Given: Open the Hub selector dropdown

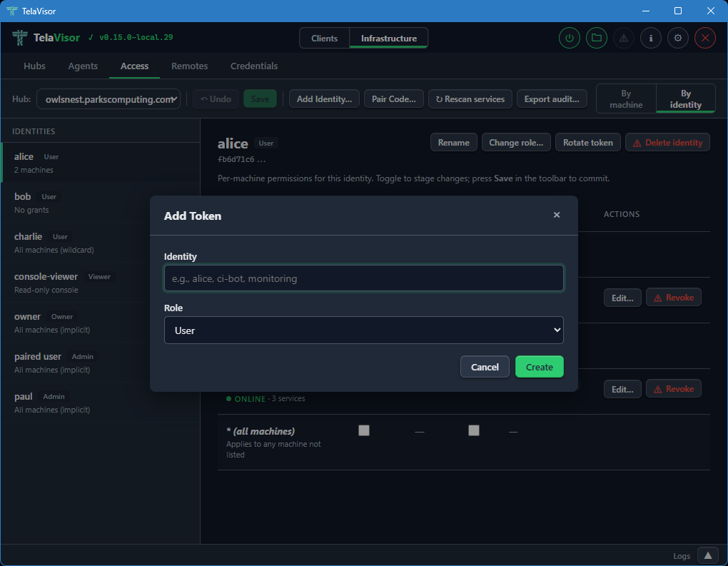Looking at the screenshot, I should [x=108, y=99].
